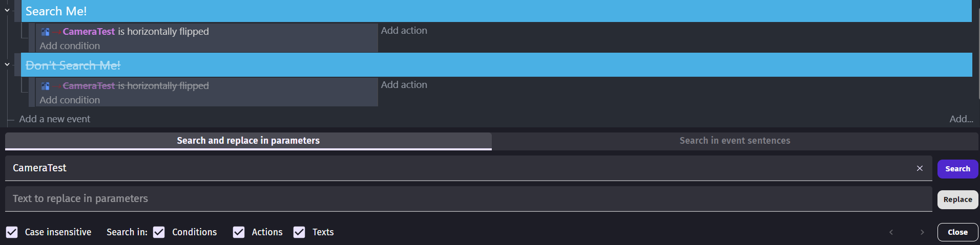980x245 pixels.
Task: Clear the CameraTest search text with X icon
Action: pos(920,168)
